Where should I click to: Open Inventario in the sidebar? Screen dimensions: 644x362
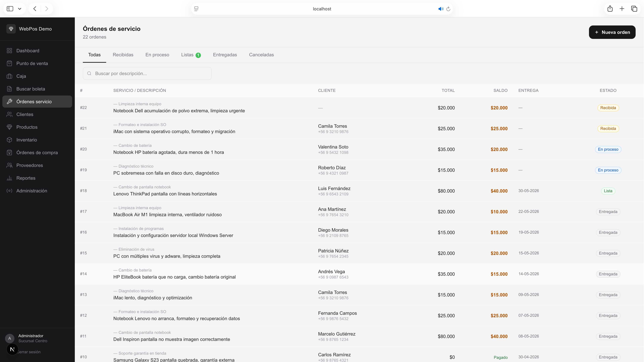[37, 140]
